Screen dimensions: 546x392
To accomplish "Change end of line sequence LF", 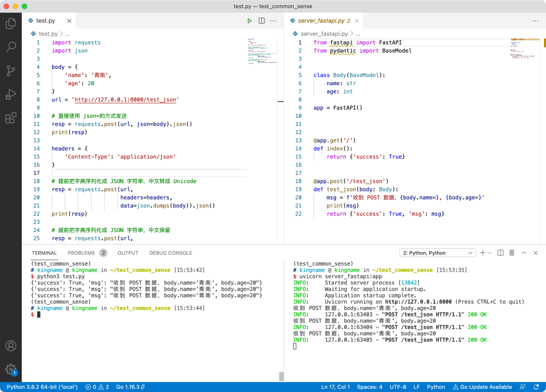I will coord(417,387).
